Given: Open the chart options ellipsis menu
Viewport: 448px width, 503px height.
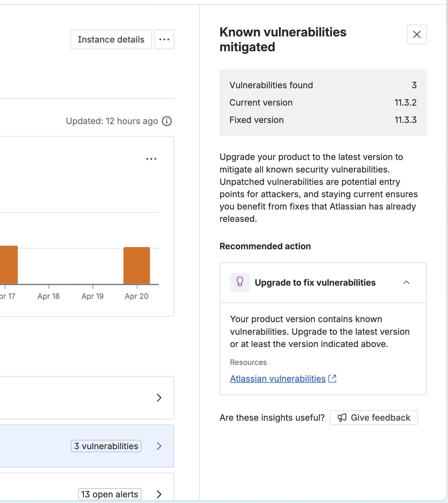Looking at the screenshot, I should click(x=151, y=159).
